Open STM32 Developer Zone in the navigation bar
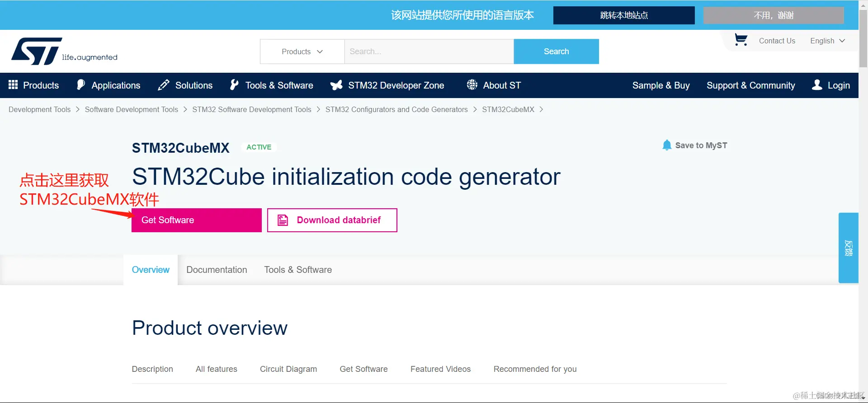 point(387,85)
